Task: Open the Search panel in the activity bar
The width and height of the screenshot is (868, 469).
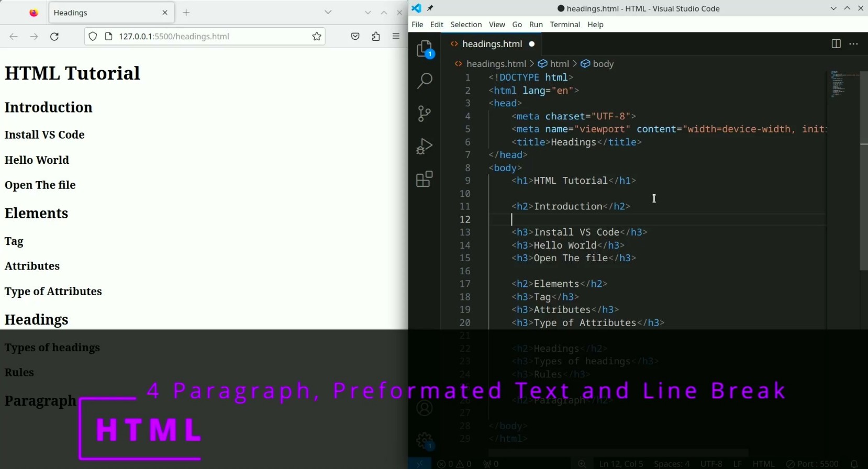Action: (425, 81)
